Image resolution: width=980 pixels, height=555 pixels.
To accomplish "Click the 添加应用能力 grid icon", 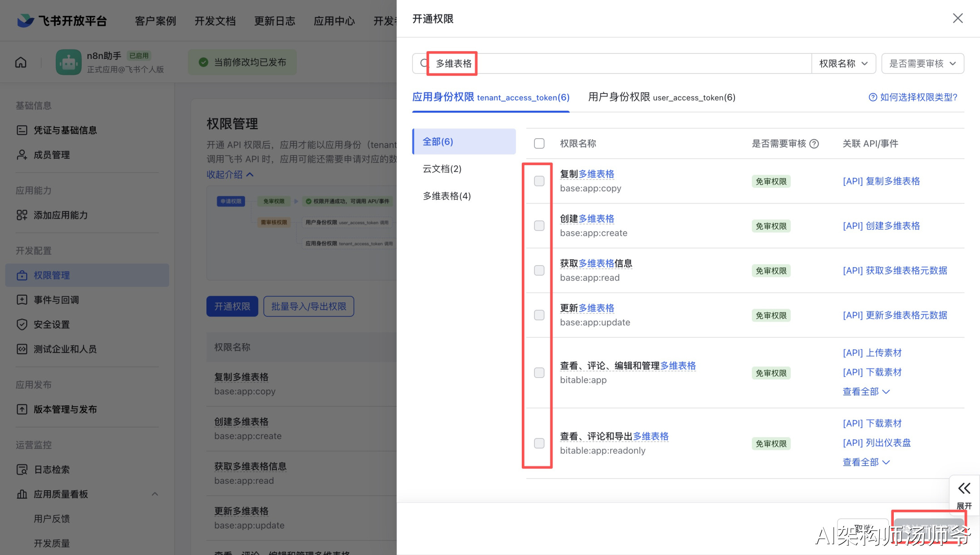I will pyautogui.click(x=22, y=215).
